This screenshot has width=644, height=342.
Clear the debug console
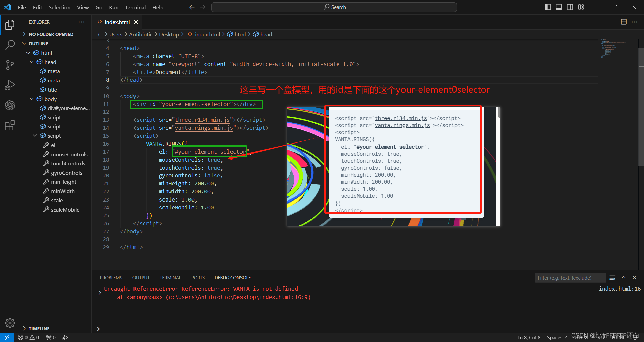pos(612,278)
